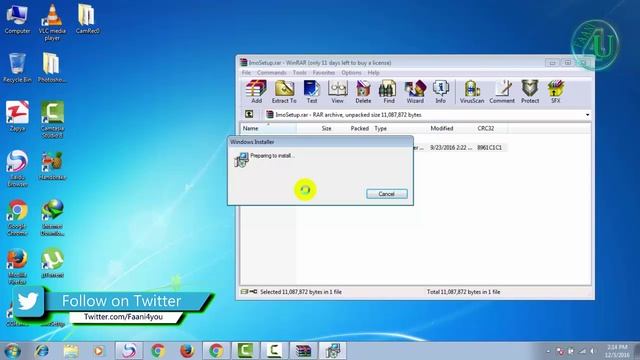Open the Favorites menu
This screenshot has width=640, height=360.
point(324,73)
